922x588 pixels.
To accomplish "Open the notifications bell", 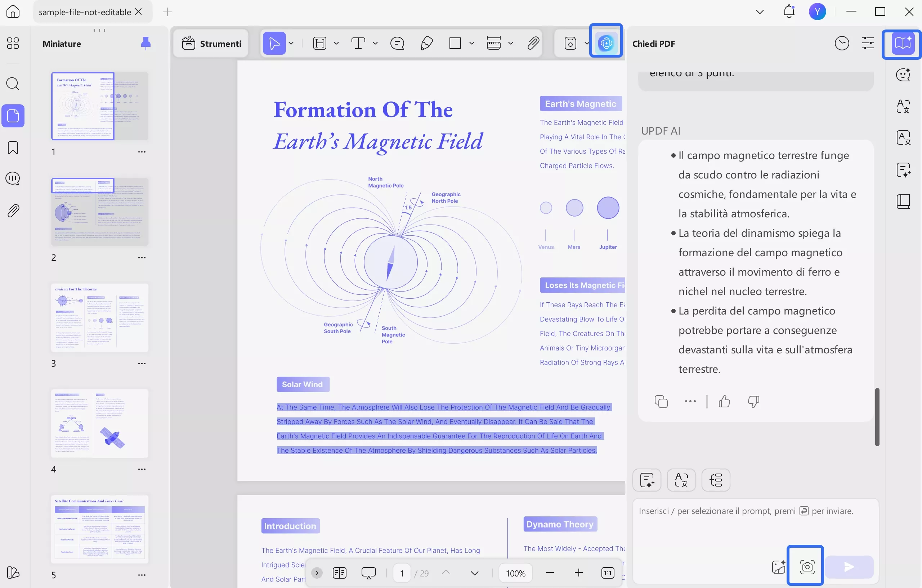I will (789, 12).
